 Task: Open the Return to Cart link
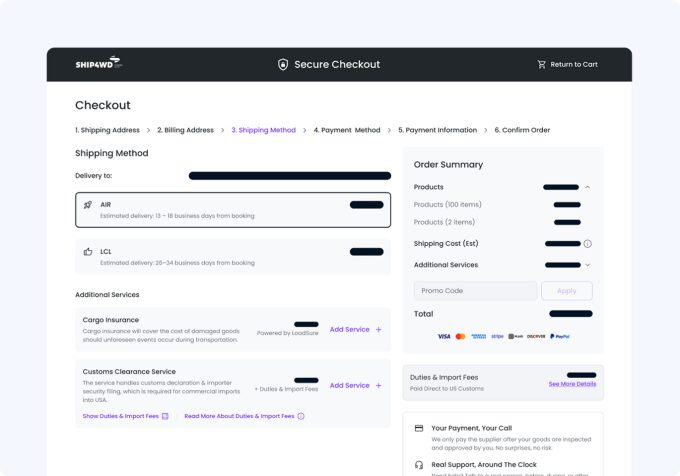point(573,65)
